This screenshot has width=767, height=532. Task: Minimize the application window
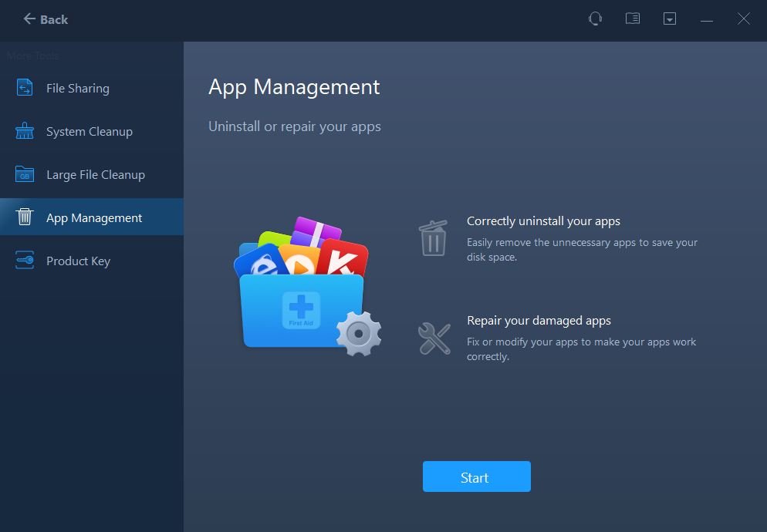pos(706,19)
